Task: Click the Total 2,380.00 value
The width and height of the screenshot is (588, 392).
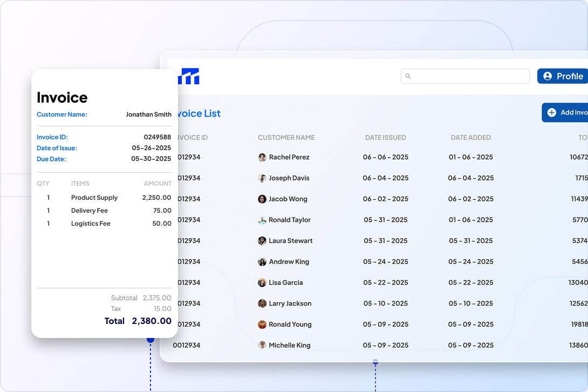Action: click(x=152, y=321)
